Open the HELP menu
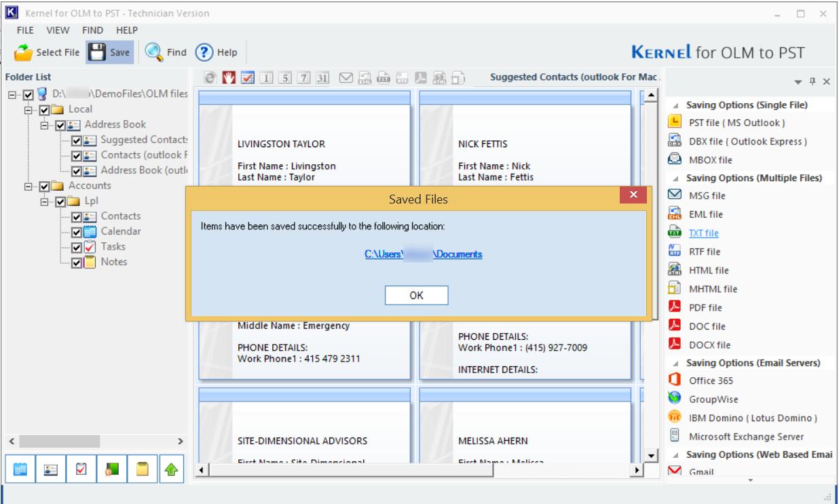 tap(127, 30)
